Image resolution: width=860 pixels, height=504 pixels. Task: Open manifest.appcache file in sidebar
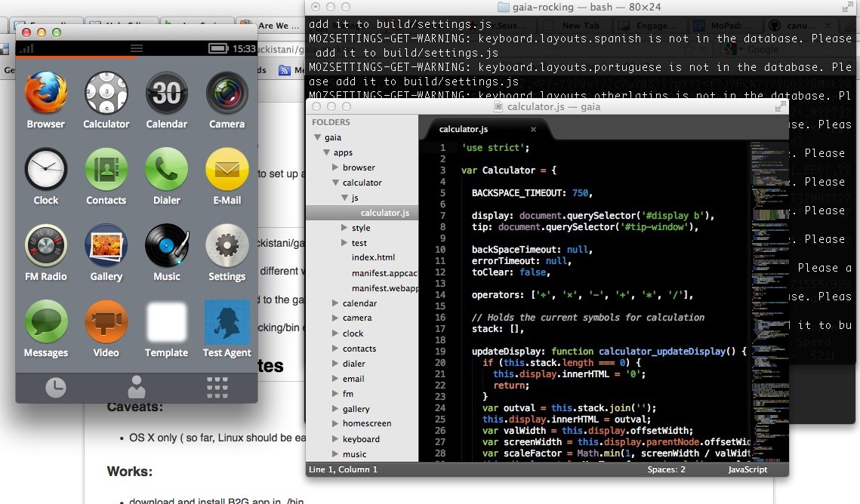[x=384, y=273]
